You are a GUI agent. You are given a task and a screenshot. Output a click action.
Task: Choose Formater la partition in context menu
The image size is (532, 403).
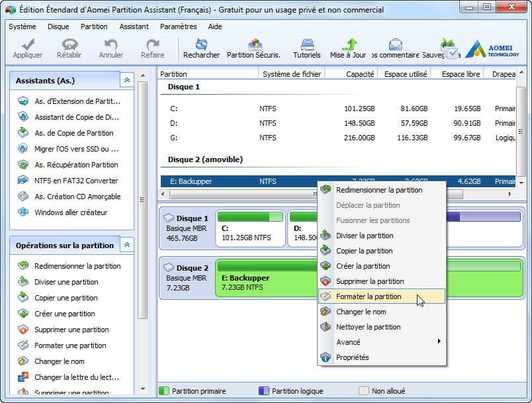[382, 296]
